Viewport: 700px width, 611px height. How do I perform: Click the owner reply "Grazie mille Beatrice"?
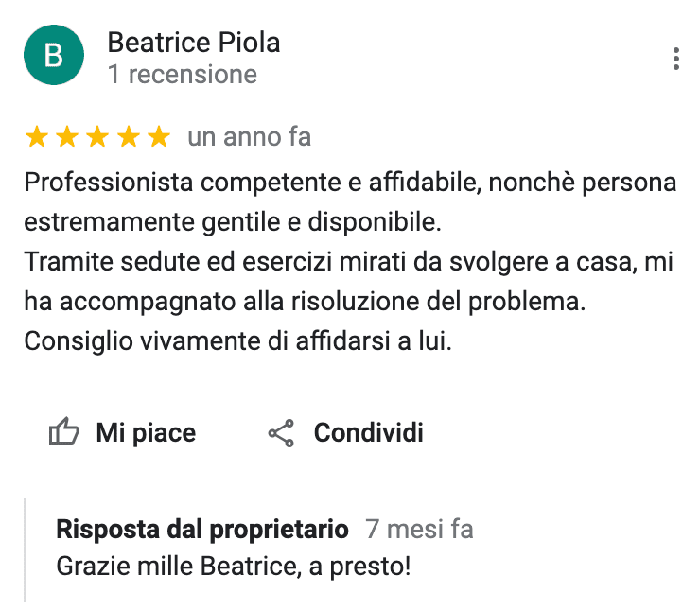tap(234, 567)
